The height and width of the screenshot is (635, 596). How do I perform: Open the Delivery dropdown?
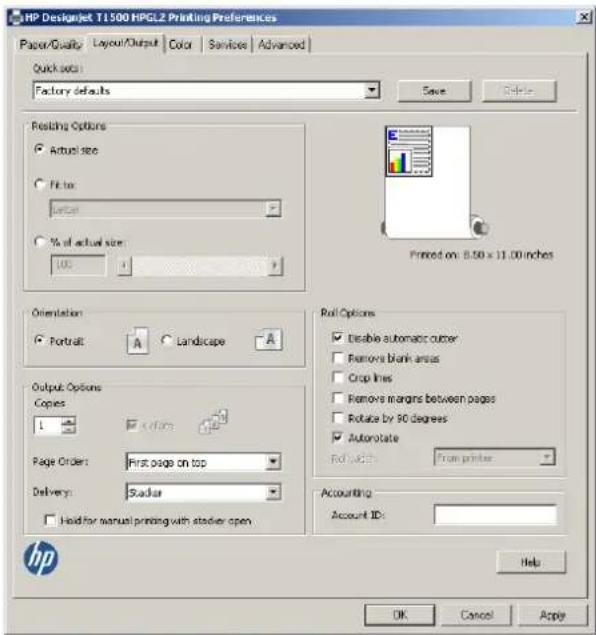tap(273, 492)
